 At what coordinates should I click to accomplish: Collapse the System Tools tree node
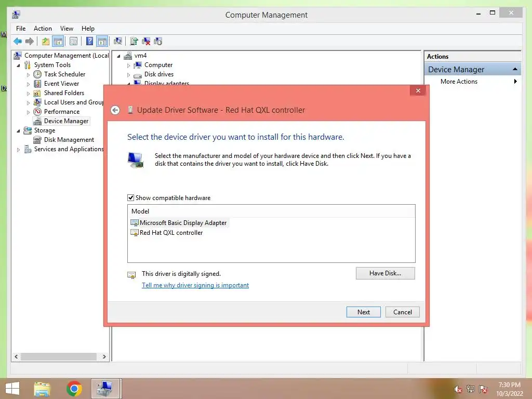[18, 65]
